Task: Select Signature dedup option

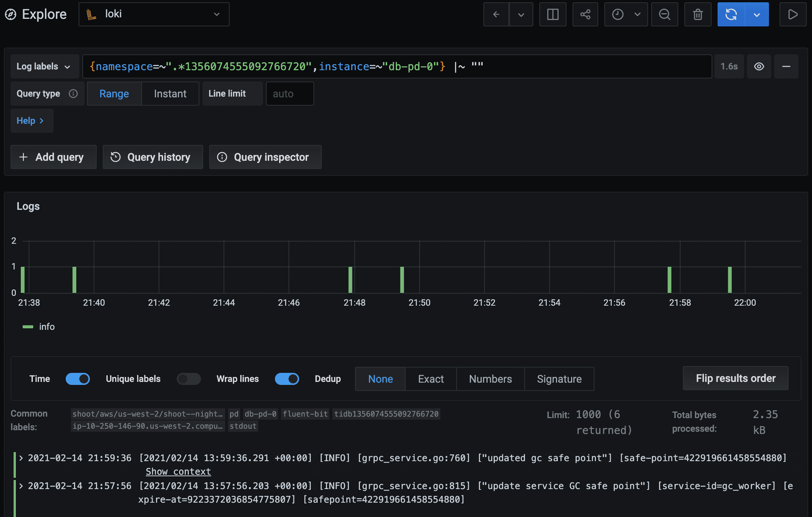Action: (x=559, y=379)
